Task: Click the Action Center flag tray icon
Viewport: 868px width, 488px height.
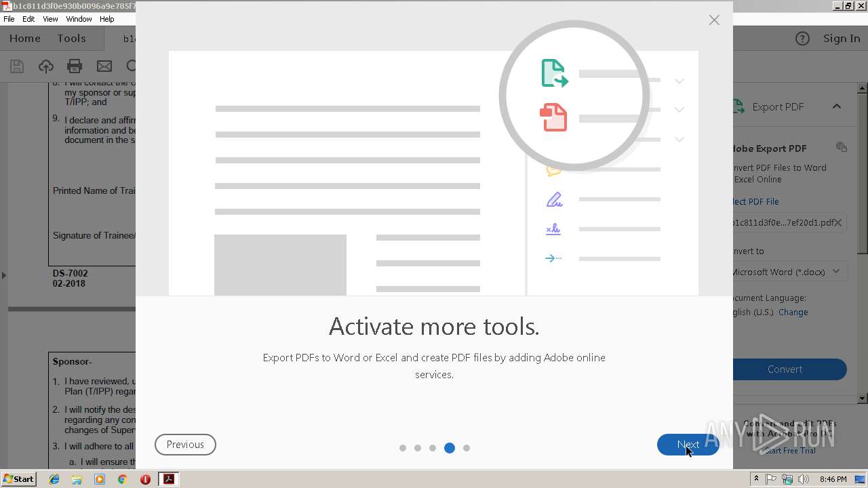Action: (771, 479)
